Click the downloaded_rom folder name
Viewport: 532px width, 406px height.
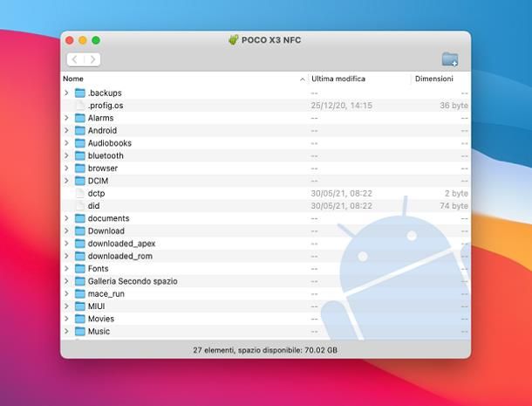(x=120, y=256)
